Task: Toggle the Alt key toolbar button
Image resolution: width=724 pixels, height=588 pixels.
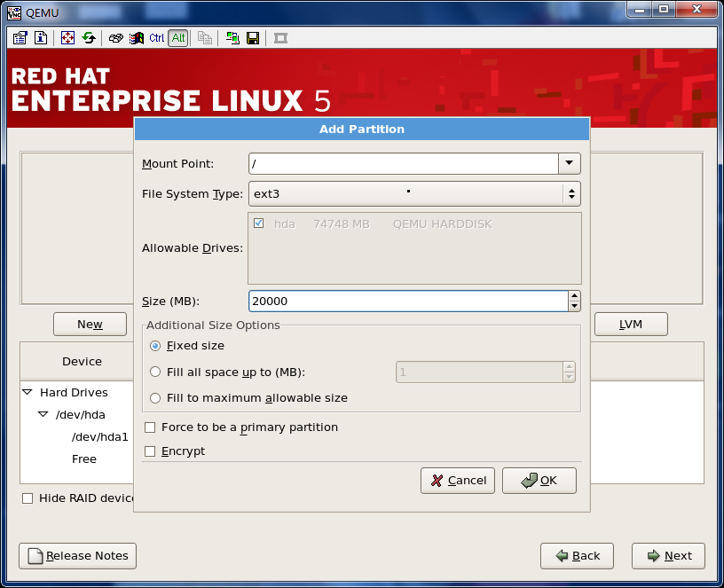Action: click(178, 38)
